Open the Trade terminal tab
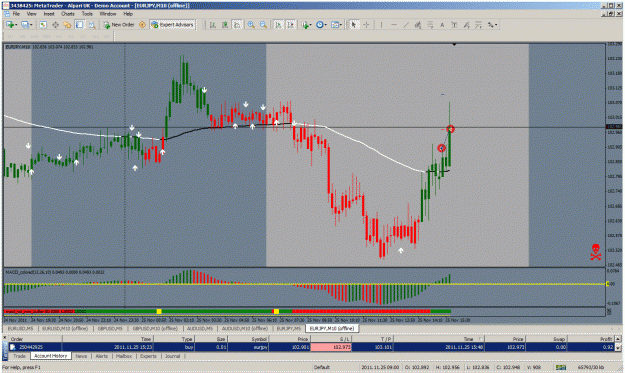625x373 pixels. (x=19, y=356)
